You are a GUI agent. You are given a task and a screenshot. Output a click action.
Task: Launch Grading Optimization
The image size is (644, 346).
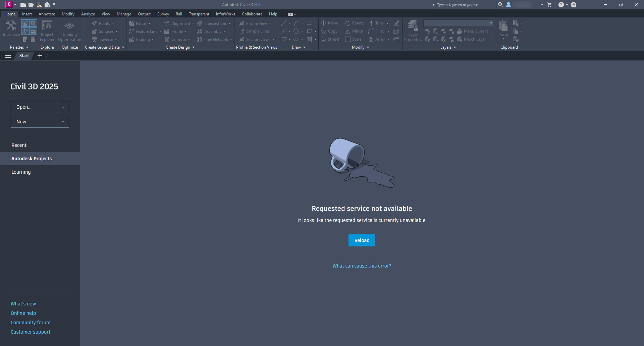69,30
